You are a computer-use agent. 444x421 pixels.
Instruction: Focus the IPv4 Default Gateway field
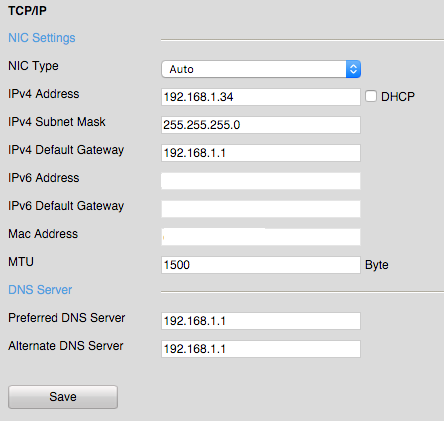(x=261, y=153)
